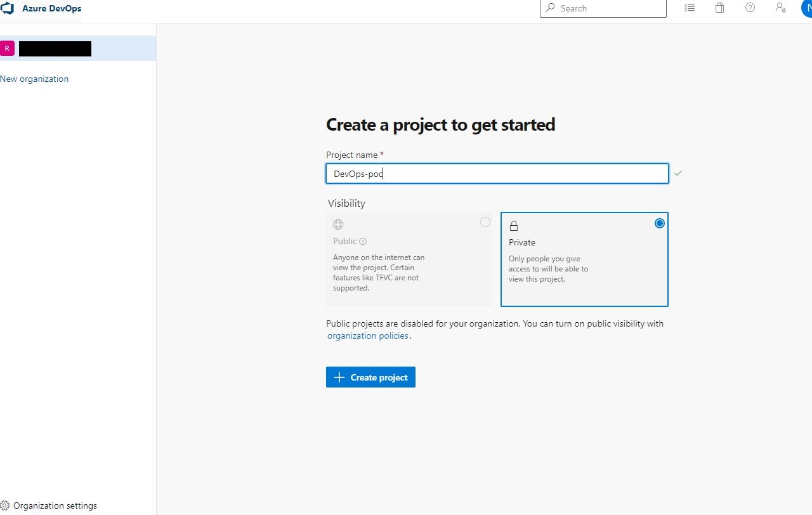
Task: Click the Create project button
Action: [x=370, y=377]
